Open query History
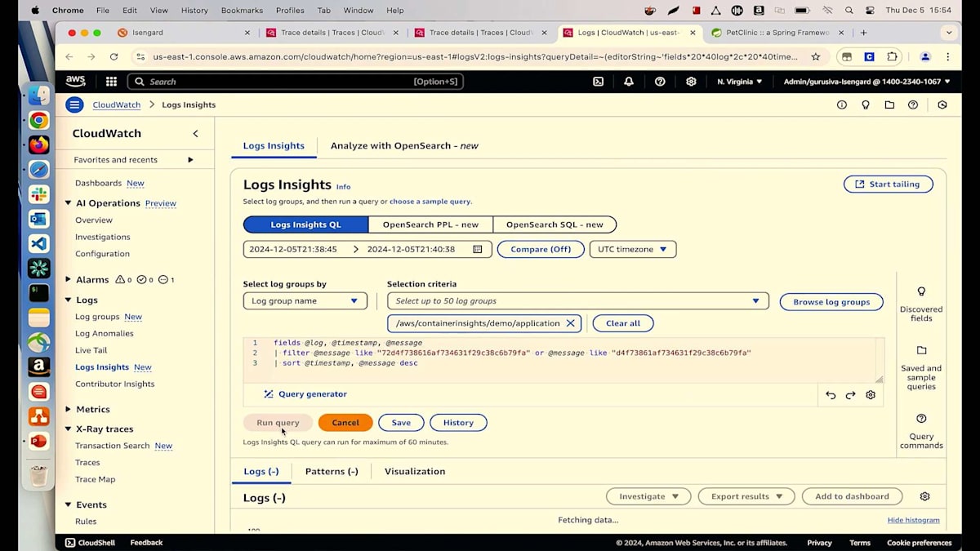Viewport: 980px width, 551px height. (x=458, y=423)
